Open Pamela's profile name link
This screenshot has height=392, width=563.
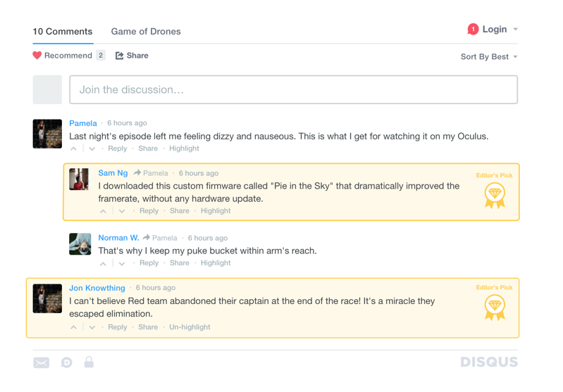point(83,123)
